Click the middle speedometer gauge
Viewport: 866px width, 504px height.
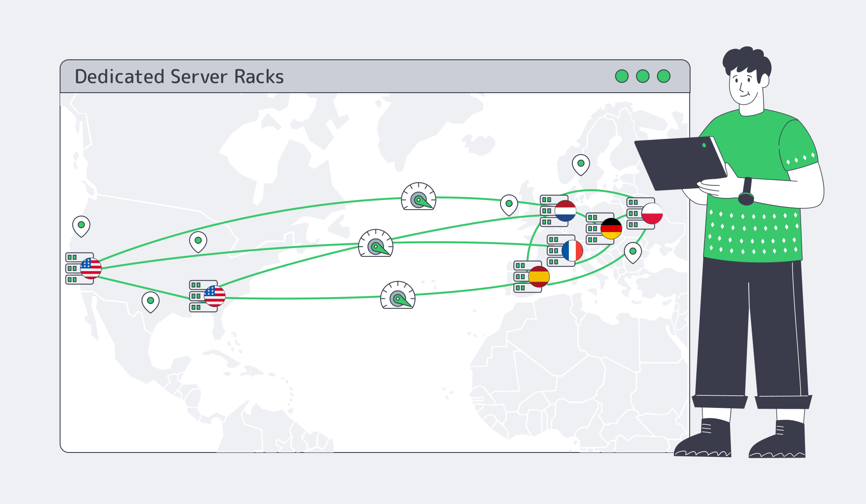376,243
